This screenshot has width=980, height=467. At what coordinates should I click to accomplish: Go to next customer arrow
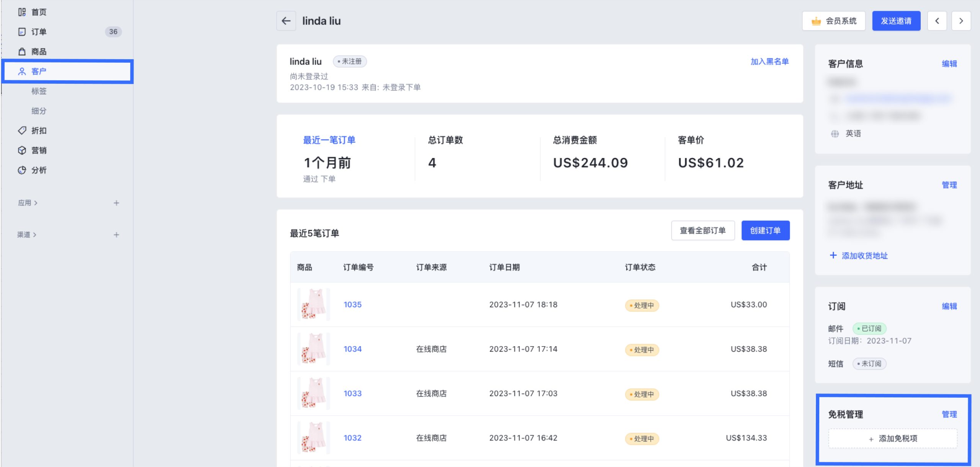(961, 21)
